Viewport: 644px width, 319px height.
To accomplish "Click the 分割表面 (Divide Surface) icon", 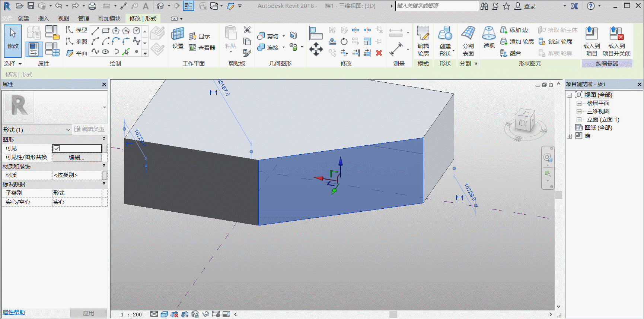I will coord(468,41).
